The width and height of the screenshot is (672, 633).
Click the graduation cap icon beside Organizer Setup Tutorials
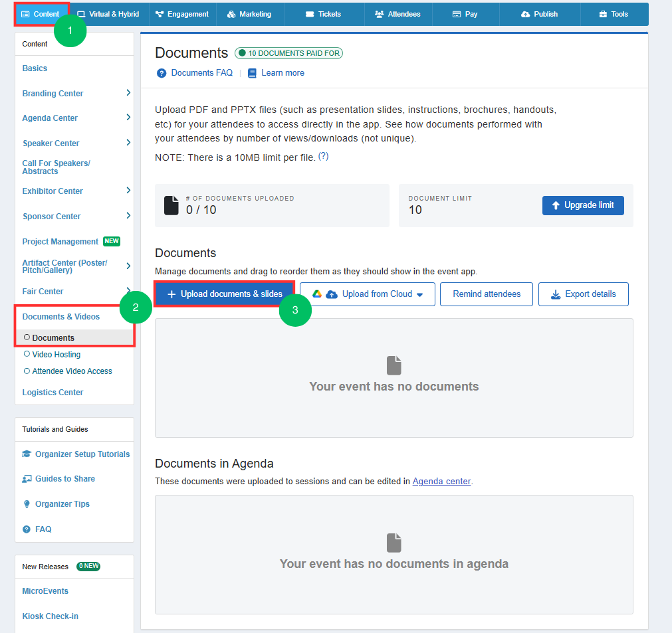(x=27, y=454)
